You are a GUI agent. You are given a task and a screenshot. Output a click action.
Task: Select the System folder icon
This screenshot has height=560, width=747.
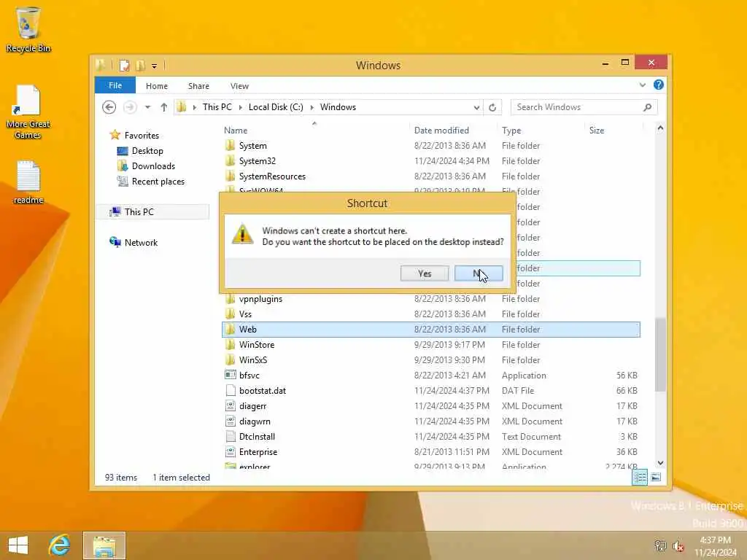[231, 145]
